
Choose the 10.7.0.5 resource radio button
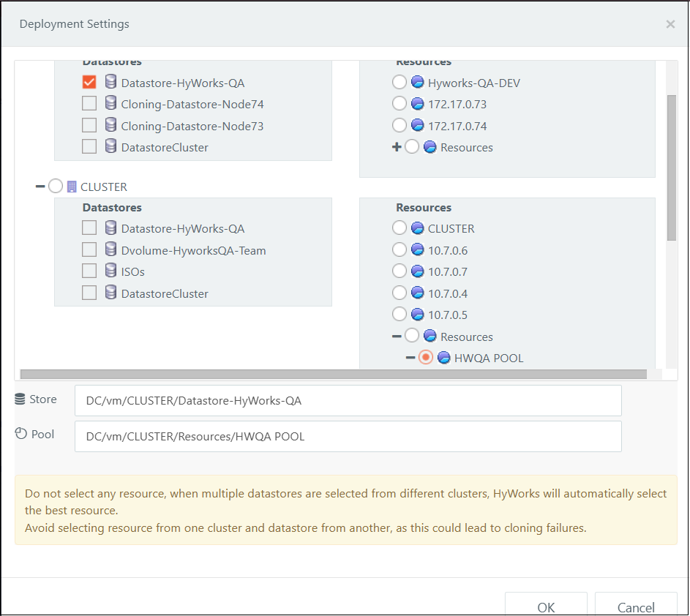tap(399, 314)
